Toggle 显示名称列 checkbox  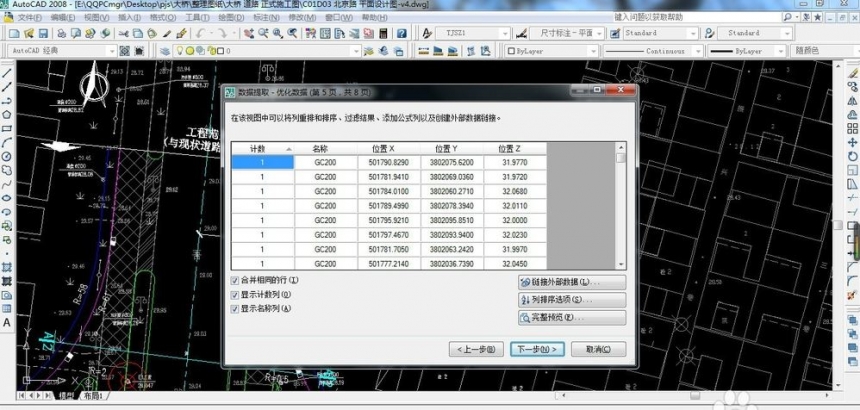pyautogui.click(x=235, y=309)
